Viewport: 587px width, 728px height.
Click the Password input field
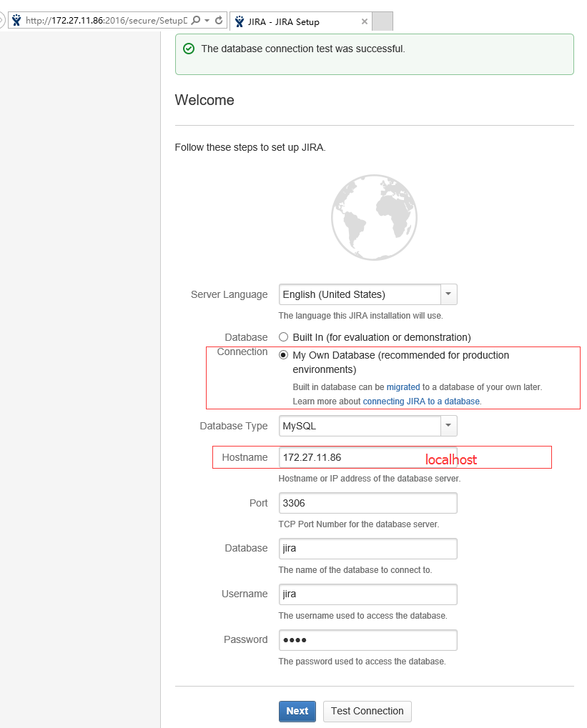coord(368,640)
